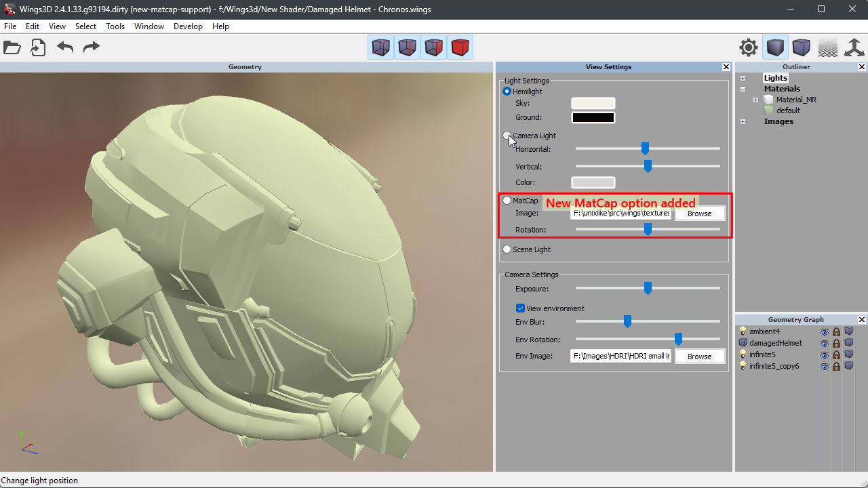The width and height of the screenshot is (868, 488).
Task: Open the Help menu
Action: click(x=220, y=26)
